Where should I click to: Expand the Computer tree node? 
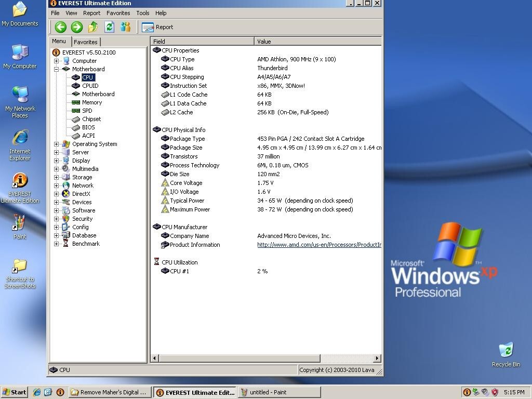coord(56,61)
